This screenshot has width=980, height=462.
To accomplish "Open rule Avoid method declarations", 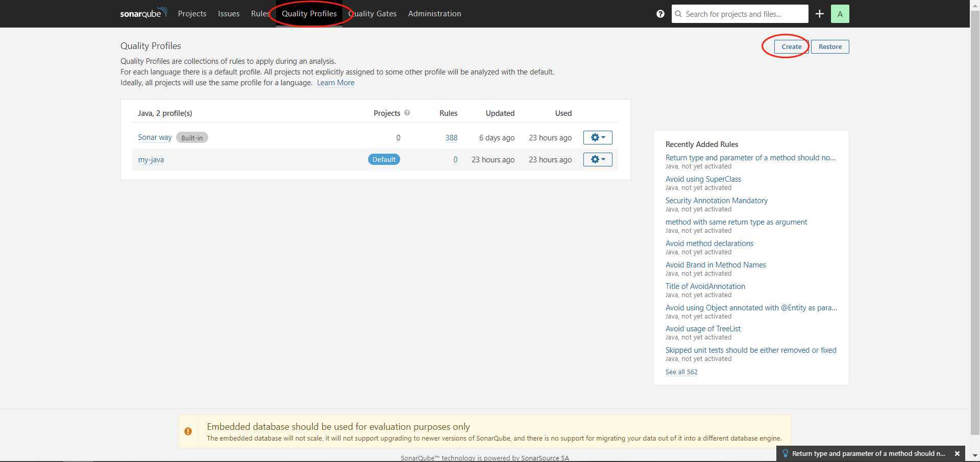I will click(709, 244).
